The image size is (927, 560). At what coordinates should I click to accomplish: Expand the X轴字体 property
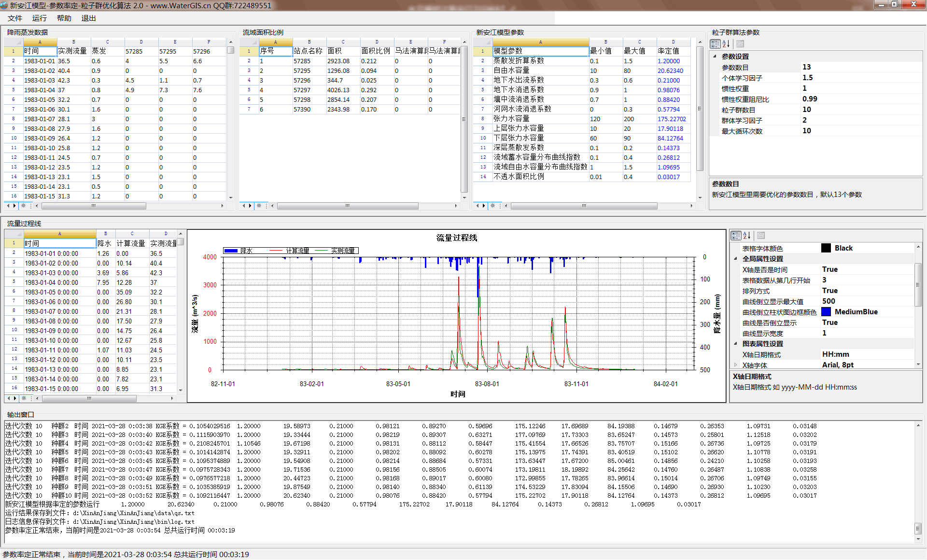(735, 365)
